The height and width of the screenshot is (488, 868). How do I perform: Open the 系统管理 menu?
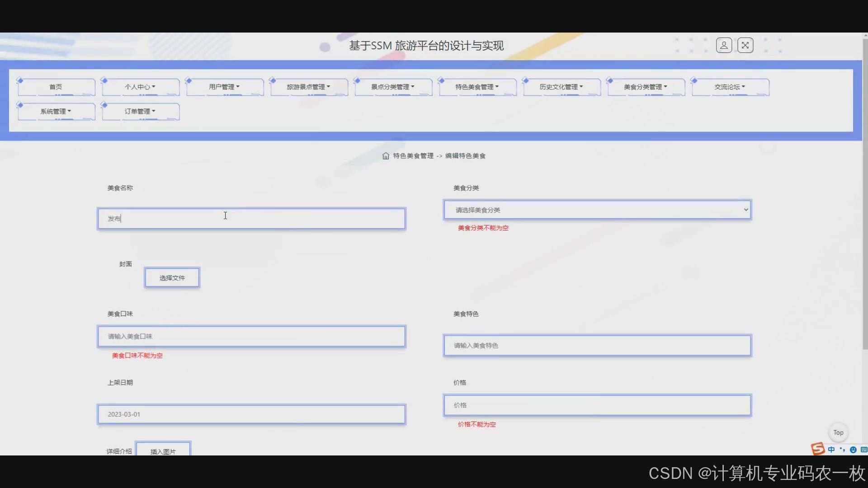(56, 111)
